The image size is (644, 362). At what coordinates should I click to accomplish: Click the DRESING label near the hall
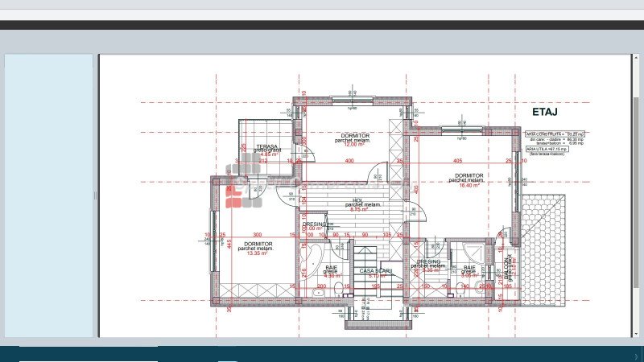pos(314,224)
